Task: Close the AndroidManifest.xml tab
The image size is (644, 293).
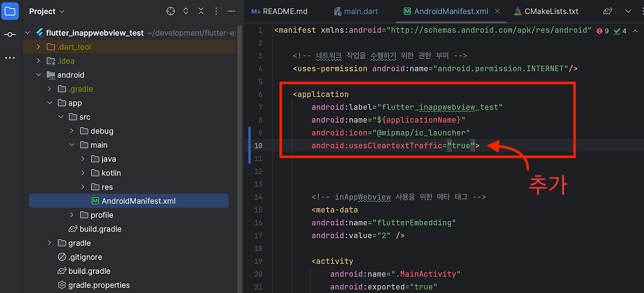Action: [498, 11]
